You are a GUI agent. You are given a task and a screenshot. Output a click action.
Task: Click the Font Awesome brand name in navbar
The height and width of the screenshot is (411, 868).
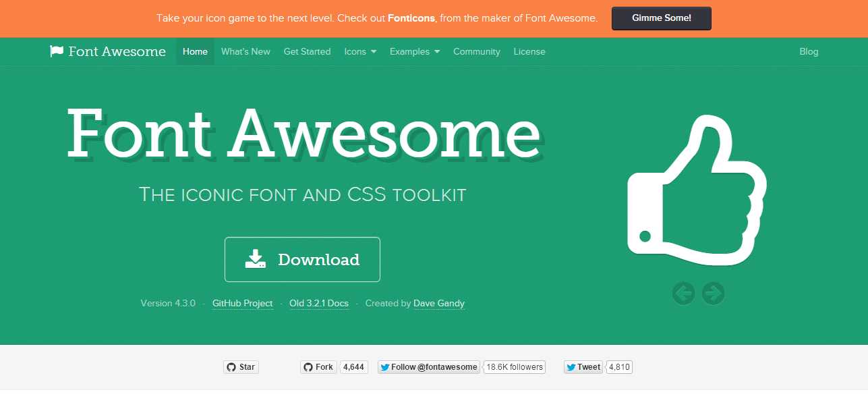(x=117, y=51)
